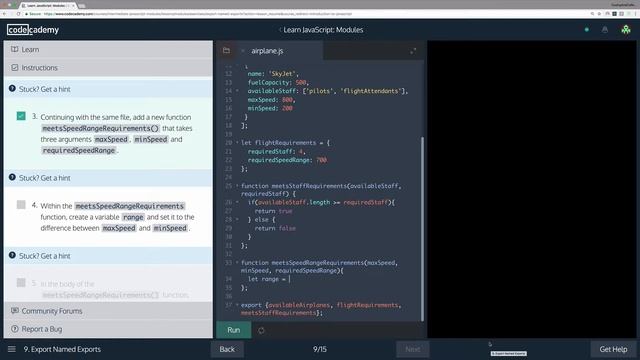
Task: Click 'let flightRequirements' on line 20
Action: [x=278, y=143]
